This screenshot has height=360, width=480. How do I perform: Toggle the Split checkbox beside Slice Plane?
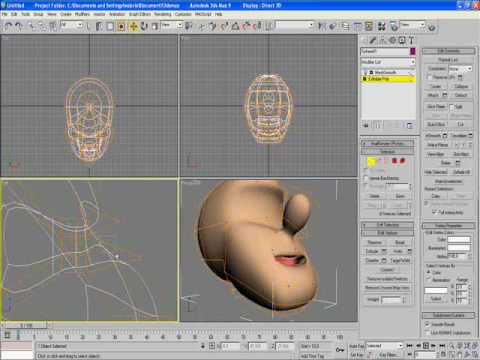(x=452, y=107)
